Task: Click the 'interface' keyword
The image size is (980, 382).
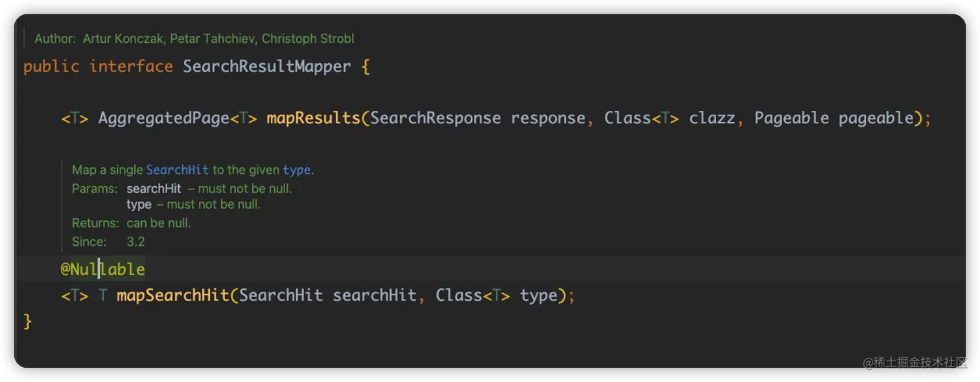Action: [131, 66]
